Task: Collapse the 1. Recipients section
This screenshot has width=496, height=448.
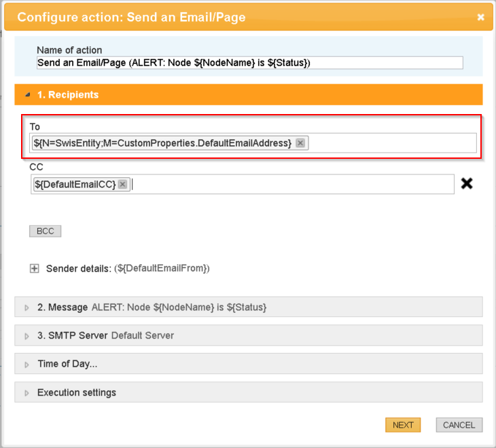Action: 248,94
